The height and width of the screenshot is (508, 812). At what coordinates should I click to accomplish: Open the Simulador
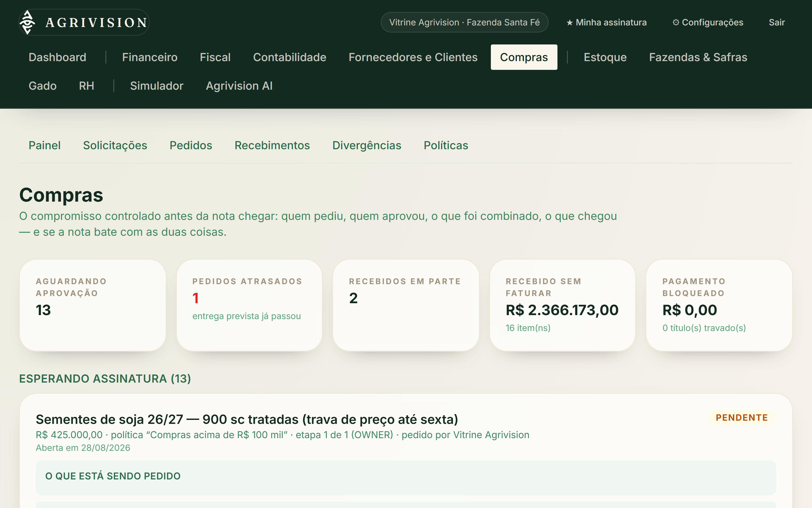pyautogui.click(x=157, y=86)
